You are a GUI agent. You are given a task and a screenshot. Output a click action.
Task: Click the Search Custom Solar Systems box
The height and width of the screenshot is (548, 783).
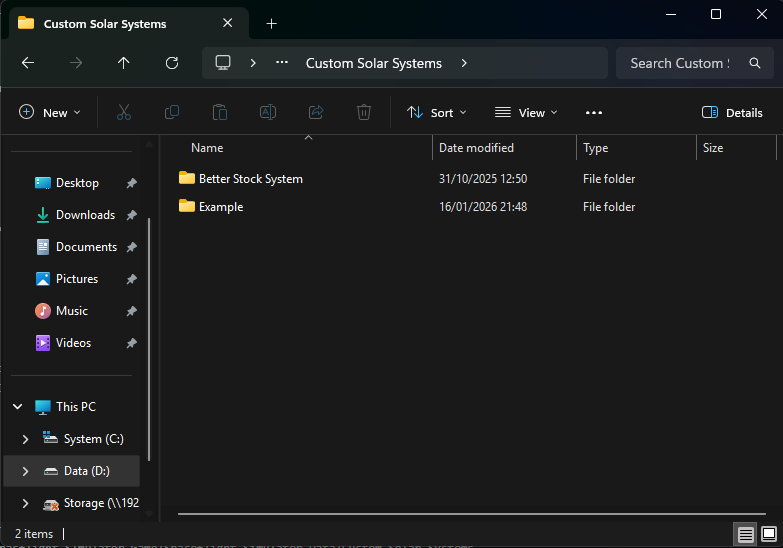coord(680,63)
